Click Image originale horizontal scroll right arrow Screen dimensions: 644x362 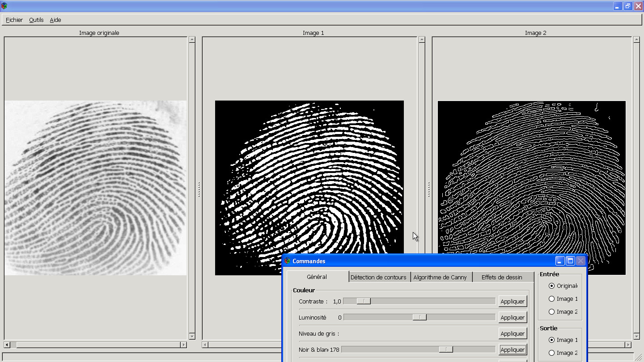tap(183, 345)
